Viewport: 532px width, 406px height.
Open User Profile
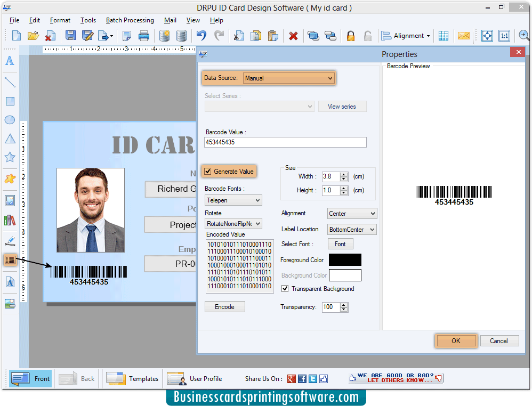[x=195, y=378]
